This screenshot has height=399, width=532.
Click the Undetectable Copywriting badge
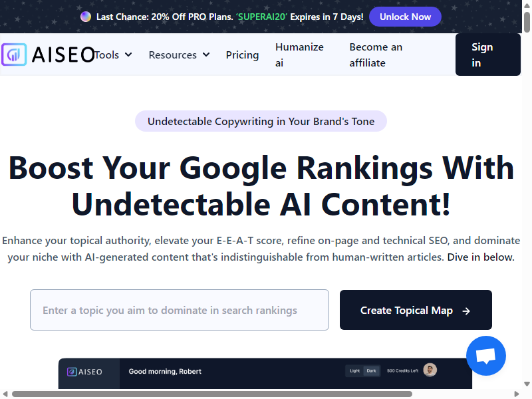261,121
